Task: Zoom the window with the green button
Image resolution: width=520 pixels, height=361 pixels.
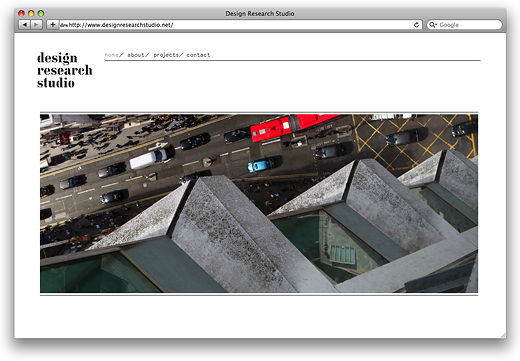Action: coord(41,13)
